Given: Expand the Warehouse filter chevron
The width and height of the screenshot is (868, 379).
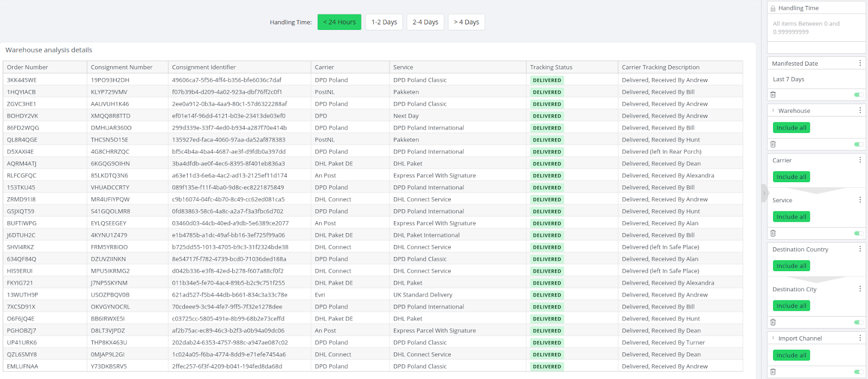Looking at the screenshot, I should point(773,111).
